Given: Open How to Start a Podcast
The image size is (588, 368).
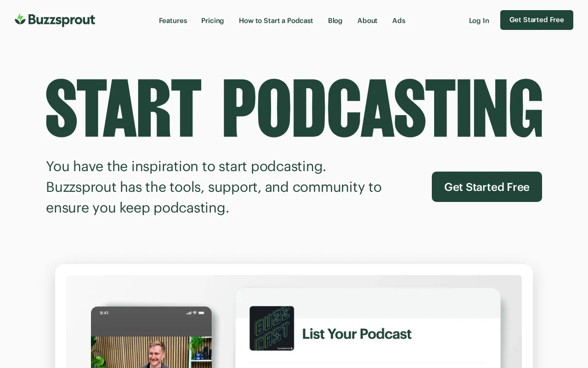Looking at the screenshot, I should click(276, 21).
